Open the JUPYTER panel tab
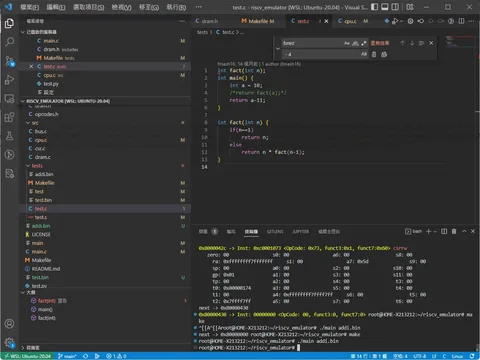 coord(301,231)
